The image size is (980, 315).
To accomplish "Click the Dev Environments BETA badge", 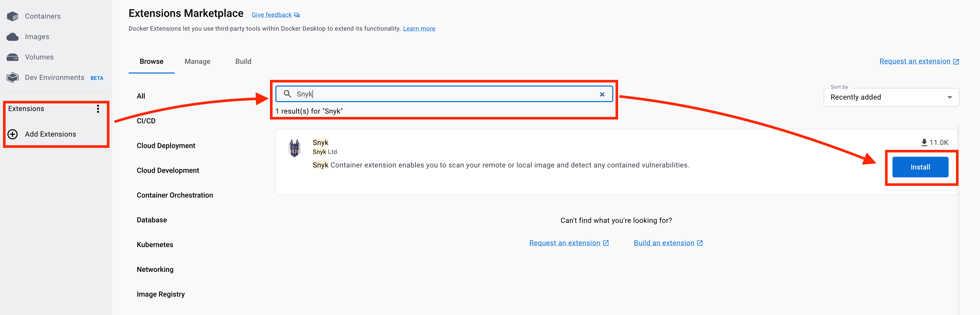I will coord(97,78).
